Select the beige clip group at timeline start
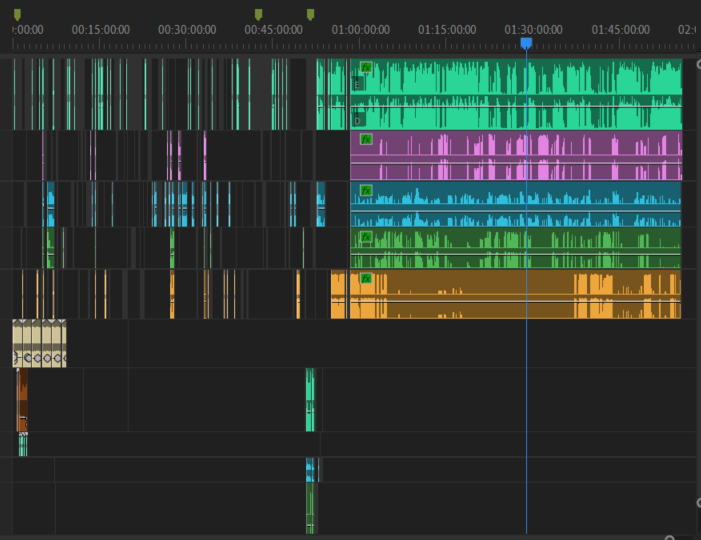 [x=39, y=343]
